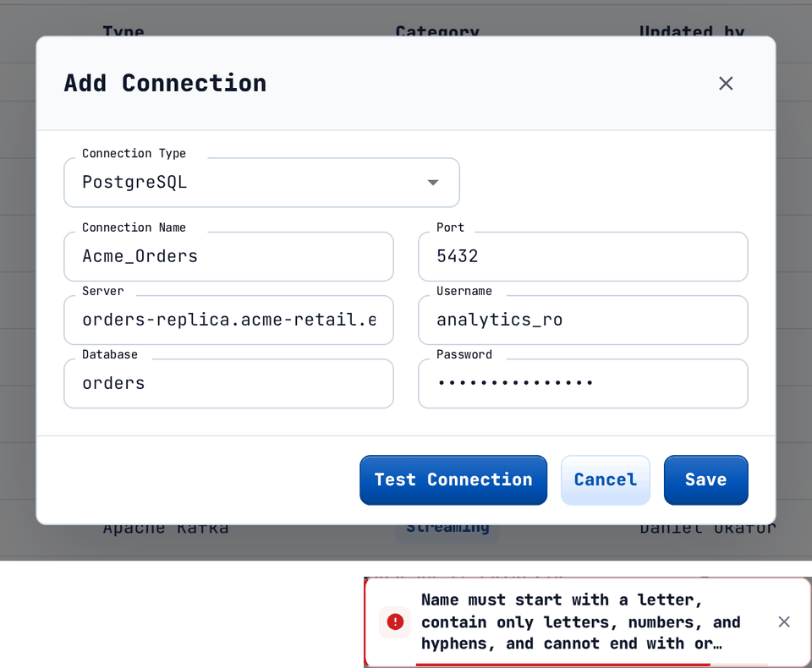
Task: Click the 'Name must start with a letter' message
Action: (580, 621)
